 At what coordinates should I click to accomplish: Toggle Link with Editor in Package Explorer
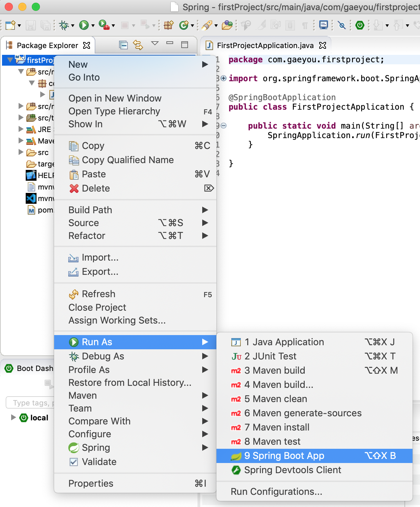click(138, 45)
